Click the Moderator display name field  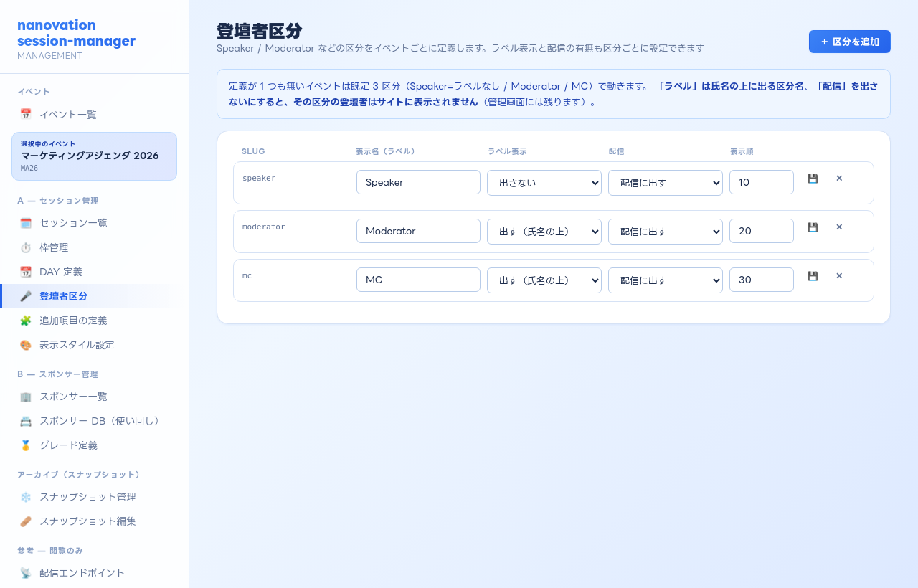point(418,231)
